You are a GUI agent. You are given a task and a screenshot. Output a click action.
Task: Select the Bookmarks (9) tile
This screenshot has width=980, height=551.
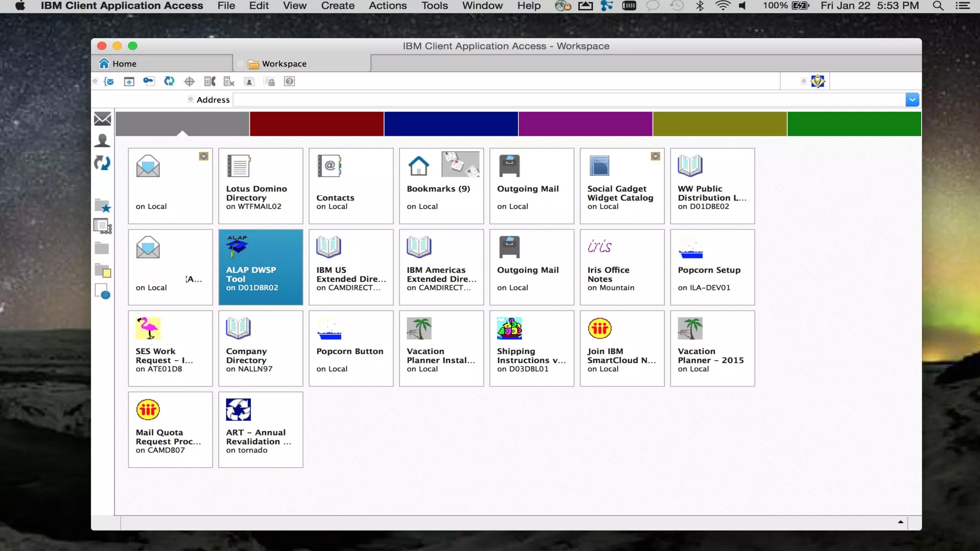(441, 186)
